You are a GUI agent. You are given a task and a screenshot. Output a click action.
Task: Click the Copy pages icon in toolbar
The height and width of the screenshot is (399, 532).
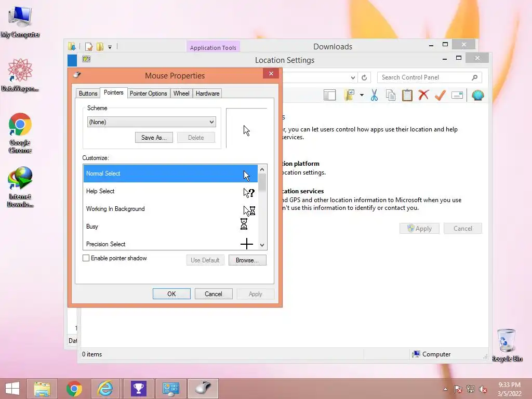point(391,96)
